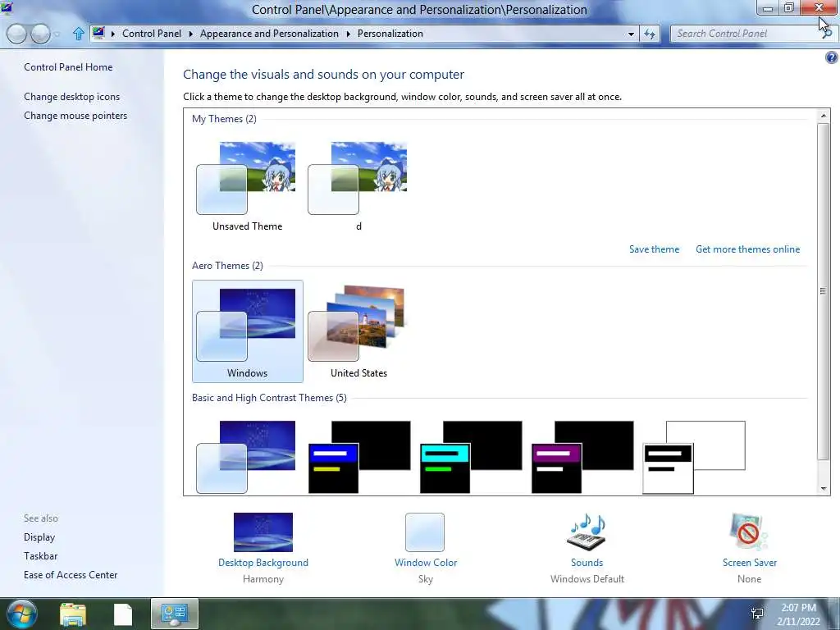The height and width of the screenshot is (630, 840).
Task: Click the Back navigation arrow button
Action: click(16, 34)
